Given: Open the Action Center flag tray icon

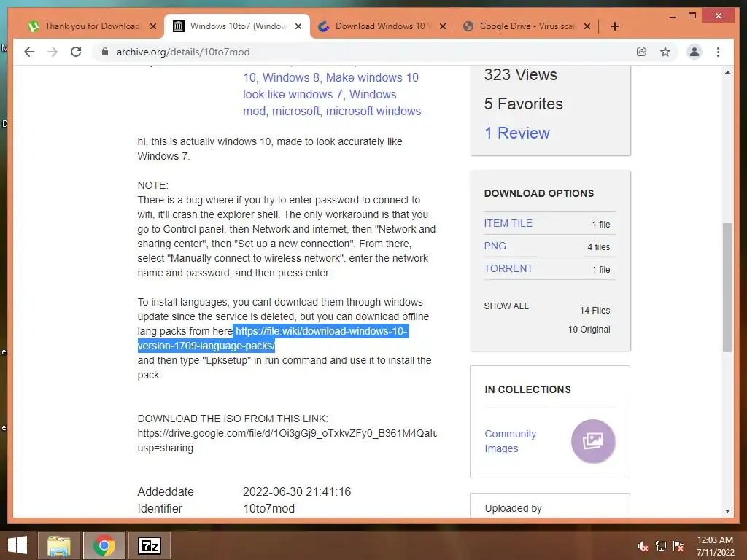Looking at the screenshot, I should tap(678, 546).
